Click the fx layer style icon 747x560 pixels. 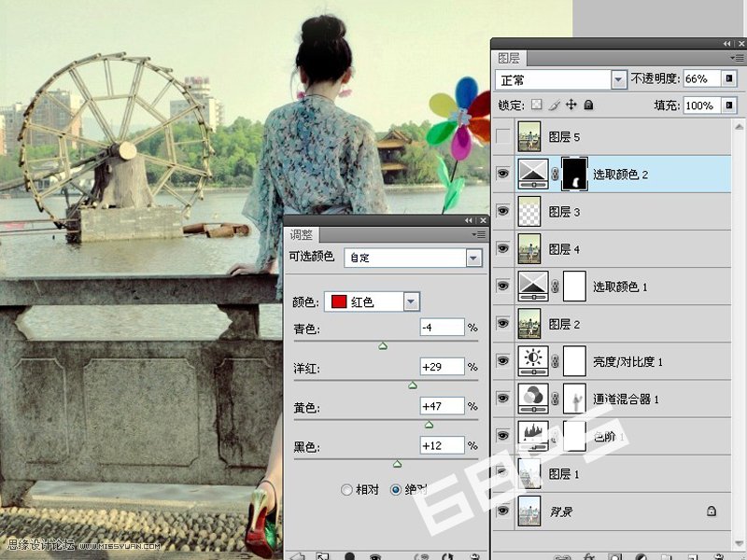(588, 556)
